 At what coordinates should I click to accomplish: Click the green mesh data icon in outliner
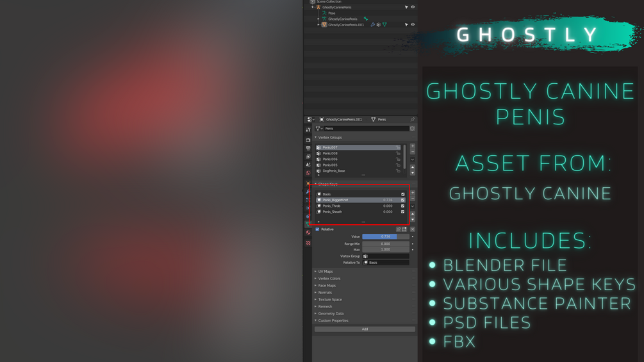[x=384, y=24]
